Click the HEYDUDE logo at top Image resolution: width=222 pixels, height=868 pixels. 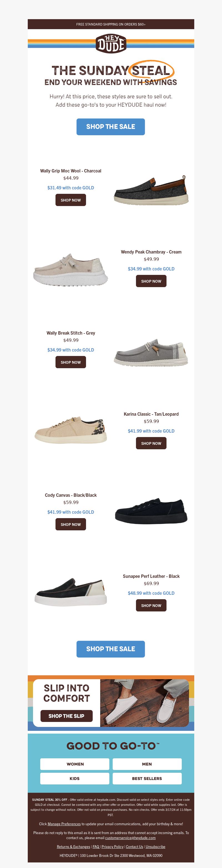pyautogui.click(x=111, y=44)
